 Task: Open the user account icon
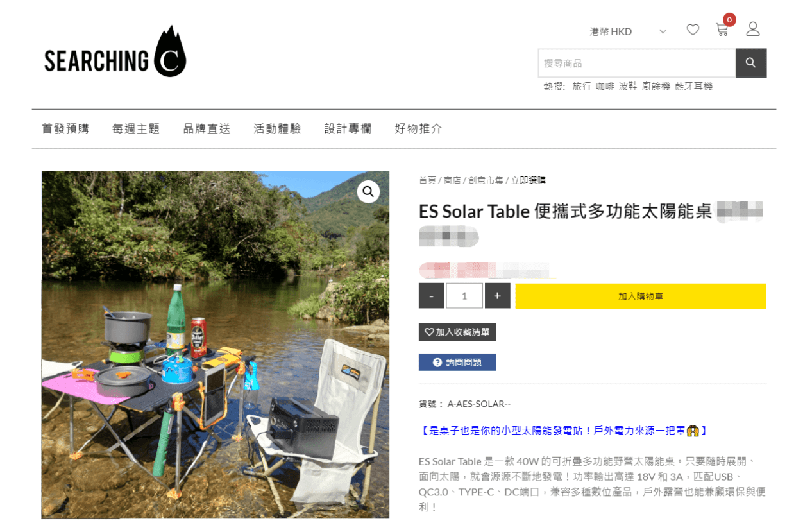[753, 29]
